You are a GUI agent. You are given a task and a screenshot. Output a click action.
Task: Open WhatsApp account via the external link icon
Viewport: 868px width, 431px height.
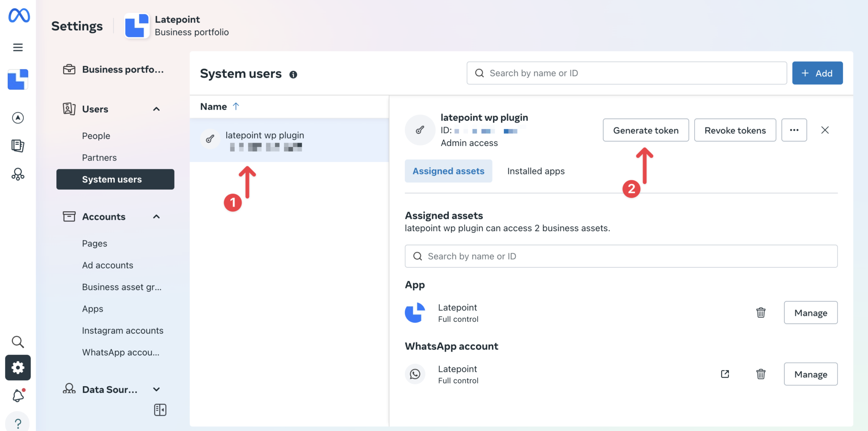[724, 374]
